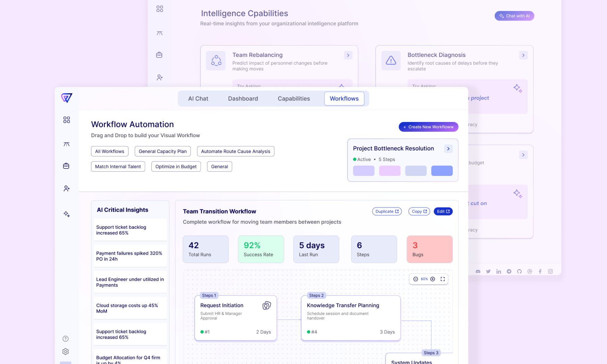Click the Dribbble icon in the footer
607x364 pixels.
(530, 271)
